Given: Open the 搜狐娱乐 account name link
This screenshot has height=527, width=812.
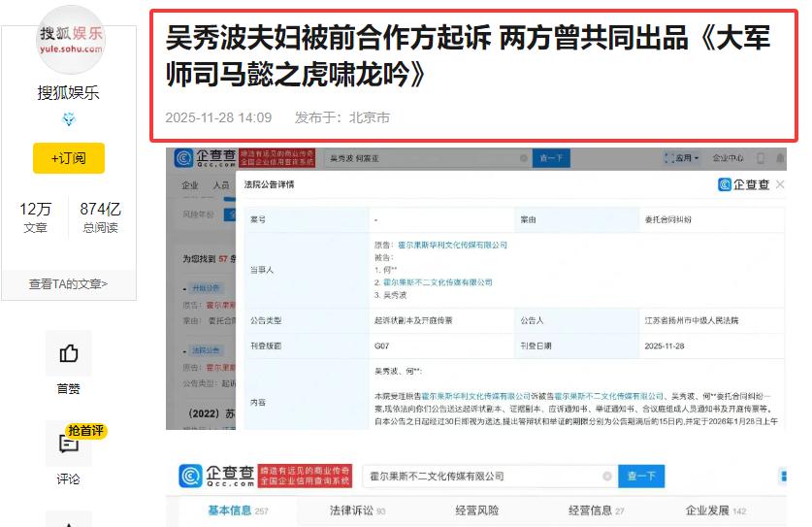Looking at the screenshot, I should [68, 93].
